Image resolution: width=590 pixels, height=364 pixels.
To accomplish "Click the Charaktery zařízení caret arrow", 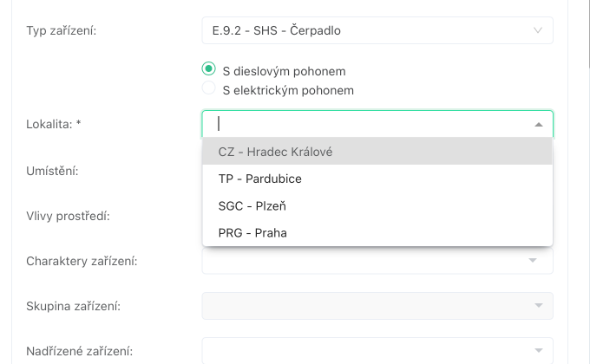I will (x=538, y=259).
